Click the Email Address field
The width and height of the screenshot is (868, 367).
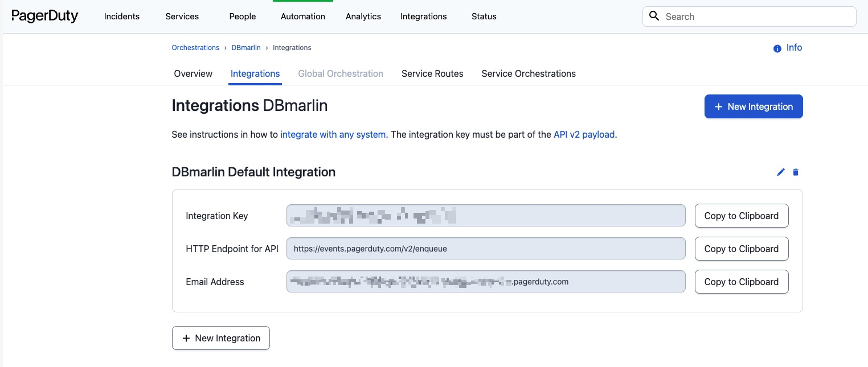[x=486, y=282]
